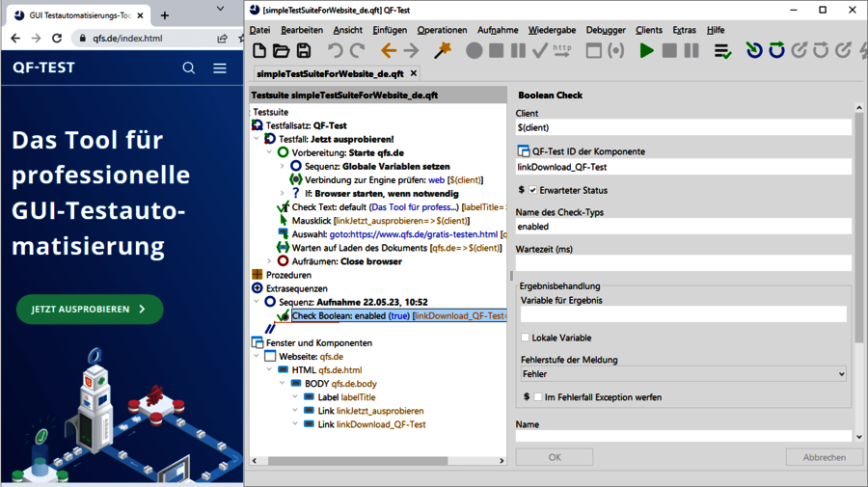Screen dimensions: 868x487
Task: Redo the last edit in QF-Test
Action: (x=358, y=51)
